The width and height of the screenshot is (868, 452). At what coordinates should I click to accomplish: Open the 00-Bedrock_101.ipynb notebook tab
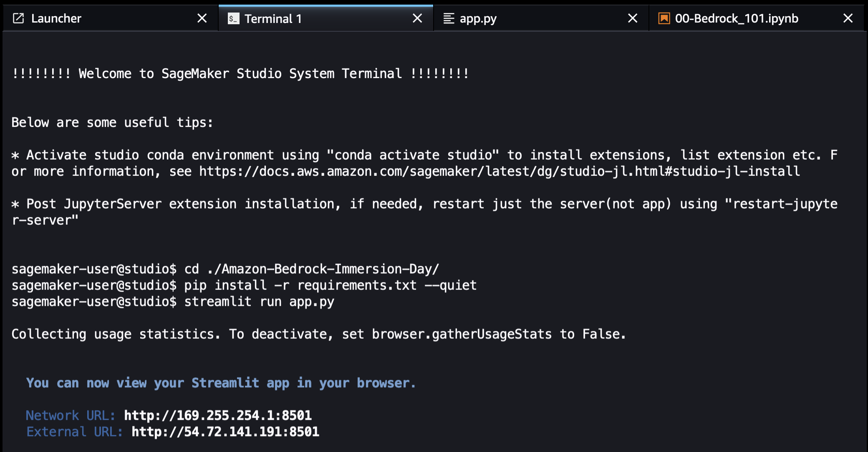737,18
